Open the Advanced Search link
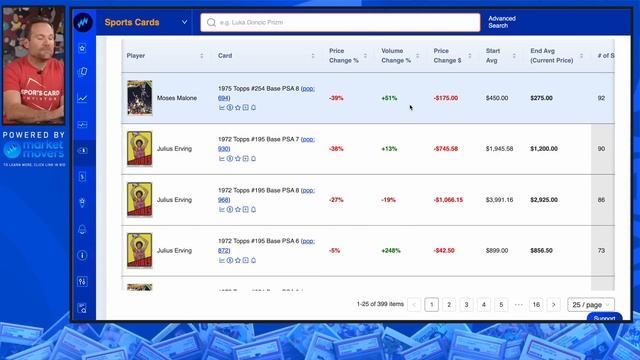This screenshot has height=360, width=640. pyautogui.click(x=502, y=22)
